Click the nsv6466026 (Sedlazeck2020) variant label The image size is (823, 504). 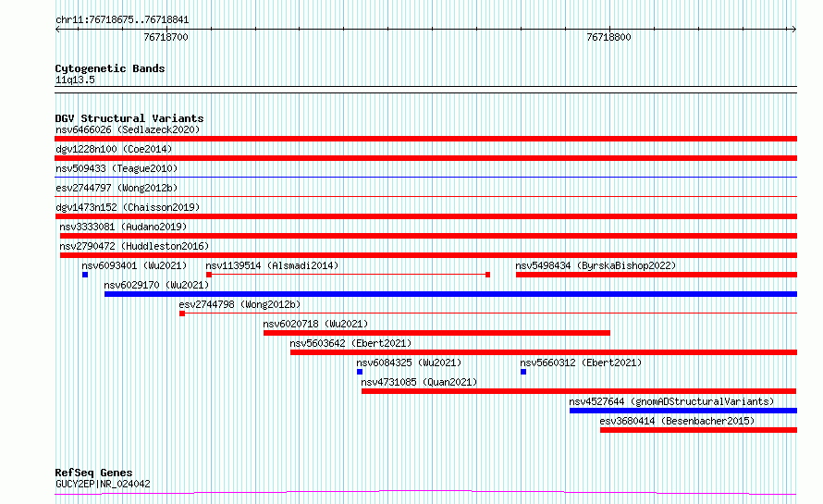[128, 129]
